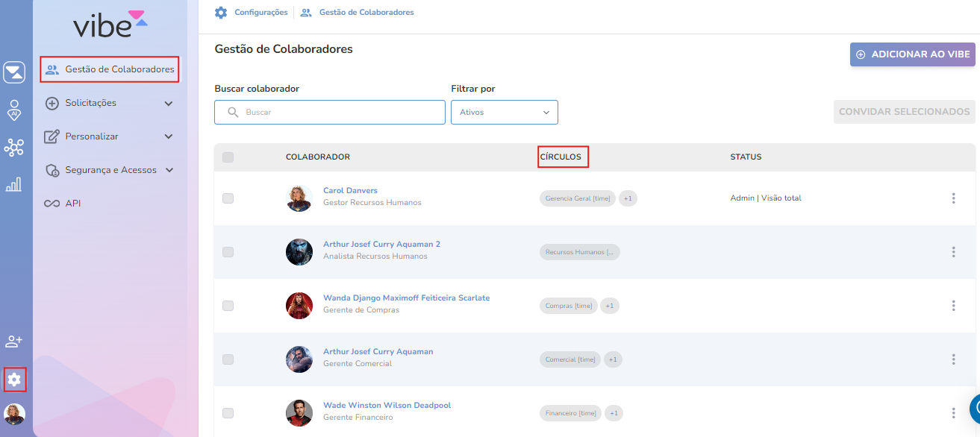Open the three-dot menu for Wanda Django Maximoff
Viewport: 980px width, 437px height.
[953, 306]
